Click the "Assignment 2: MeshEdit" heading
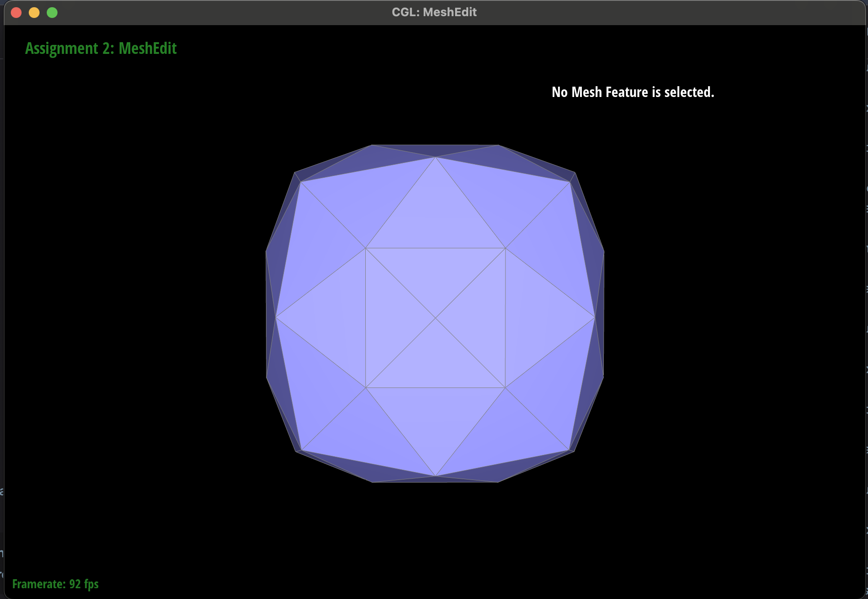Screen dimensions: 868x599 [x=101, y=48]
